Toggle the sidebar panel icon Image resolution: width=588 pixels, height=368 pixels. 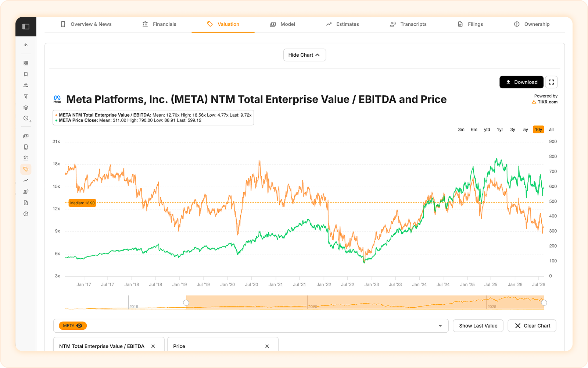click(x=26, y=26)
